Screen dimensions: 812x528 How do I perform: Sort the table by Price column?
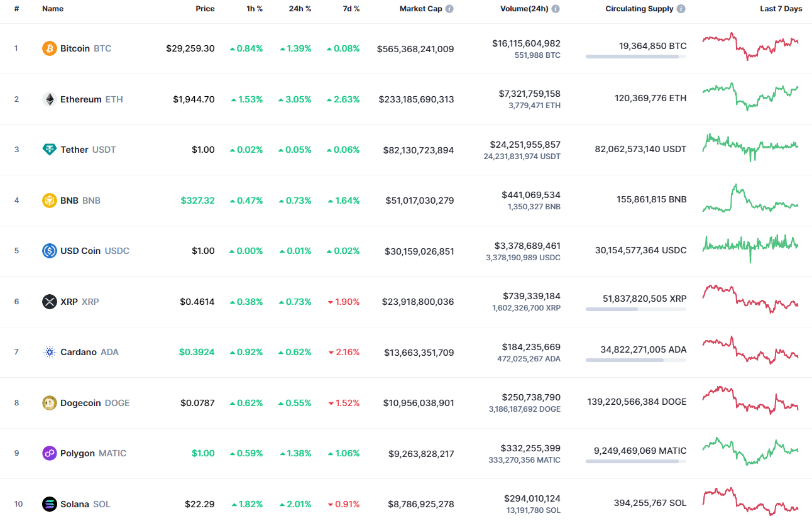coord(205,9)
